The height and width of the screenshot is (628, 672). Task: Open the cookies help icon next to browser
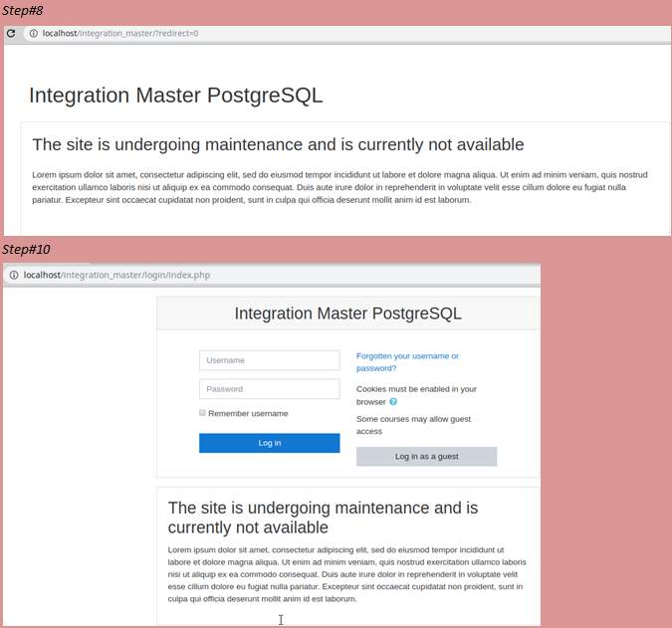[393, 402]
